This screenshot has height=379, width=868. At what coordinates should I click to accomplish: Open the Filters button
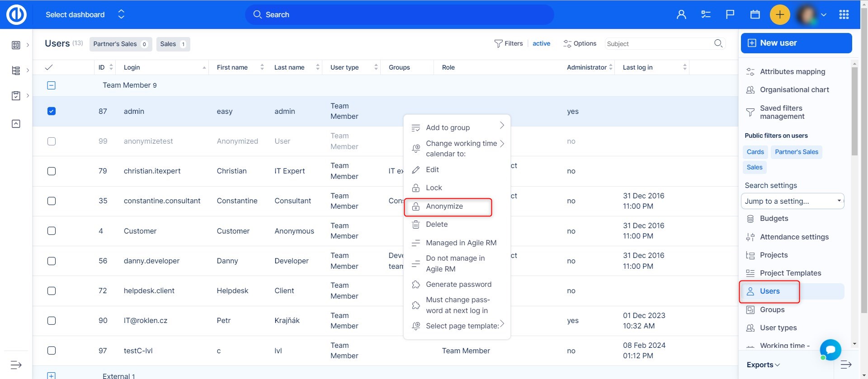click(509, 44)
